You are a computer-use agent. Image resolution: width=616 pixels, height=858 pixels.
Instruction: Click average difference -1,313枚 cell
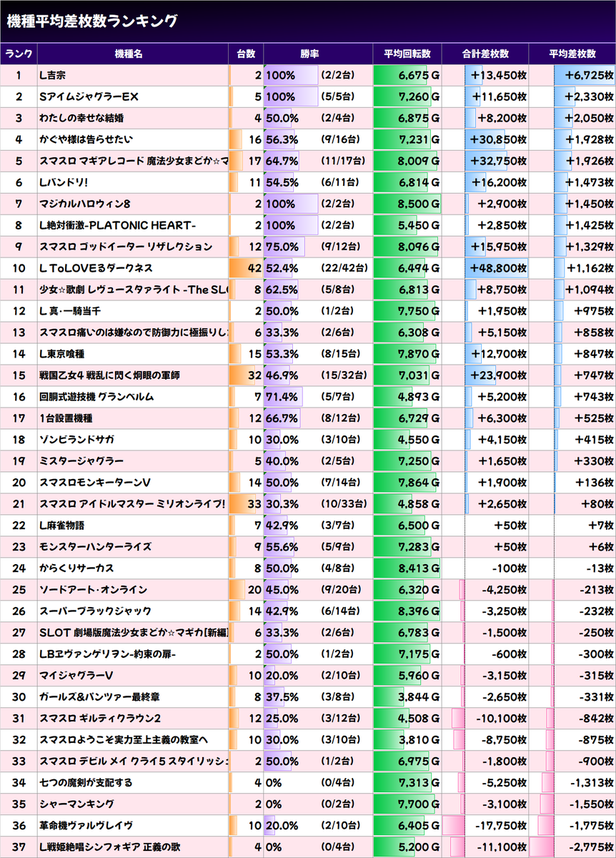tap(572, 783)
